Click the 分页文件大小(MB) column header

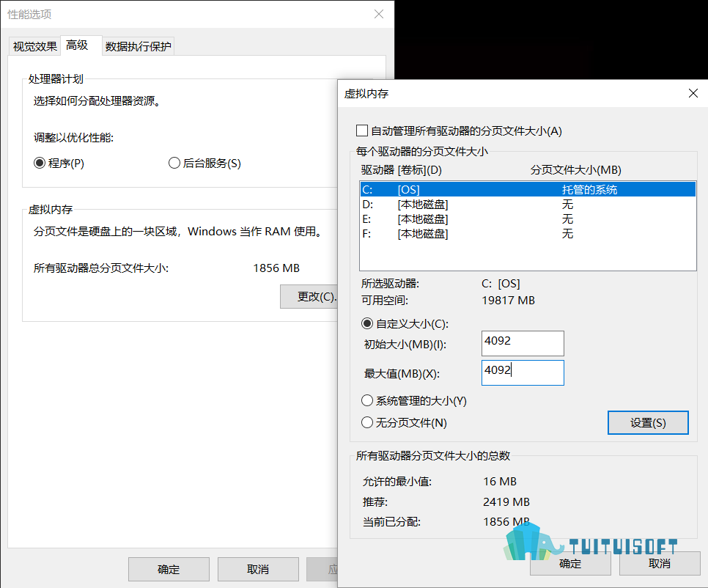575,170
